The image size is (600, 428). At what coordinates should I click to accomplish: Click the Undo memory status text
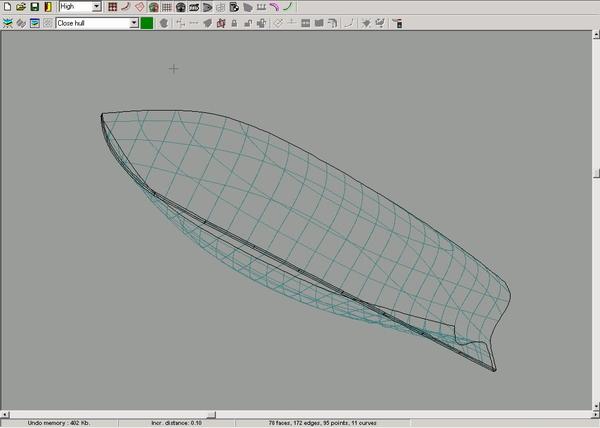[x=59, y=423]
